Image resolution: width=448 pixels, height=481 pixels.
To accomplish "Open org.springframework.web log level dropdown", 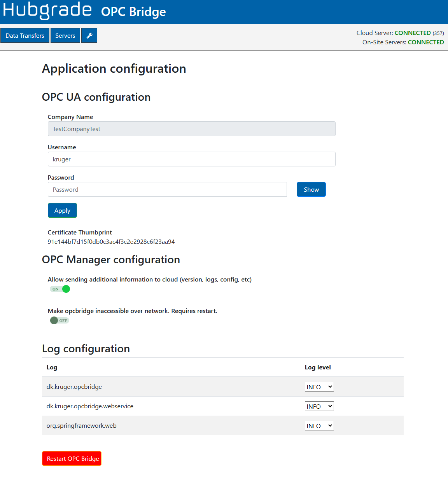I will point(319,426).
